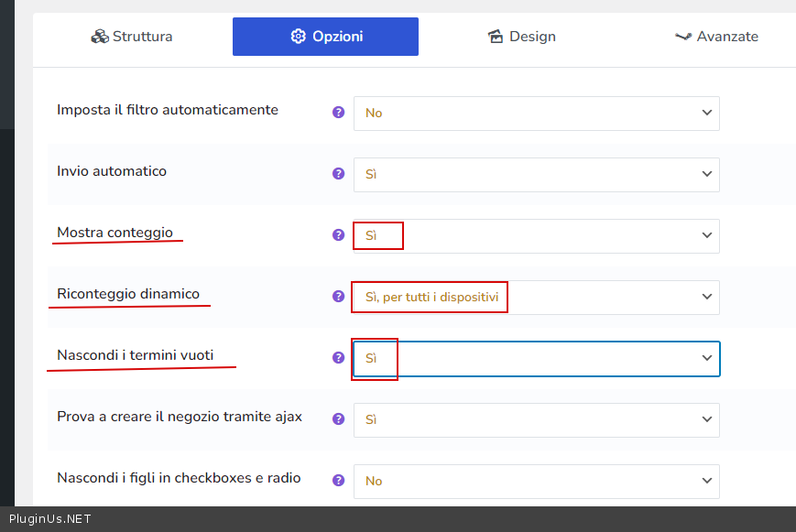The width and height of the screenshot is (796, 532).
Task: Switch to the Design tab
Action: (521, 37)
